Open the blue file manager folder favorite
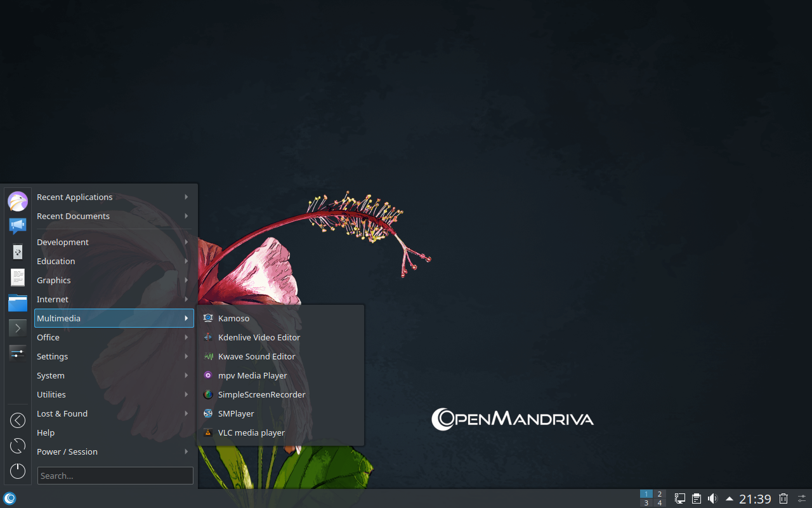The width and height of the screenshot is (812, 508). [x=18, y=303]
